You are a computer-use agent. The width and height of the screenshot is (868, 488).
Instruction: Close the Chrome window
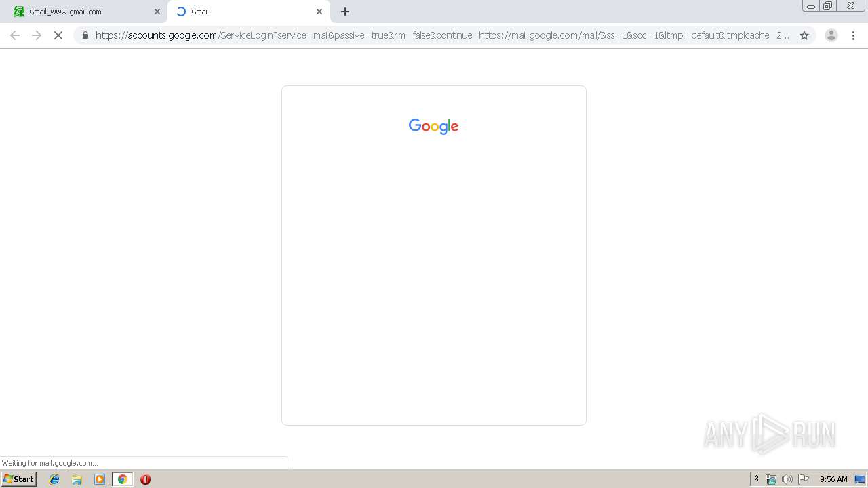tap(850, 6)
